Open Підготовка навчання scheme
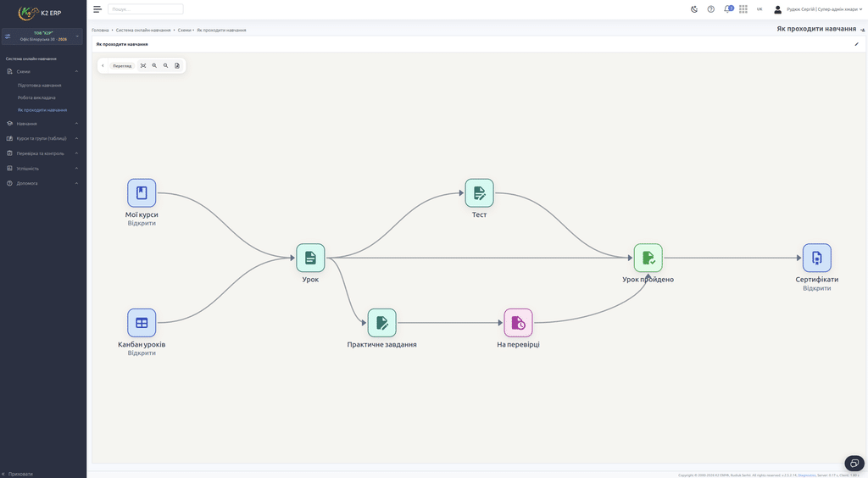The height and width of the screenshot is (478, 868). pos(39,86)
